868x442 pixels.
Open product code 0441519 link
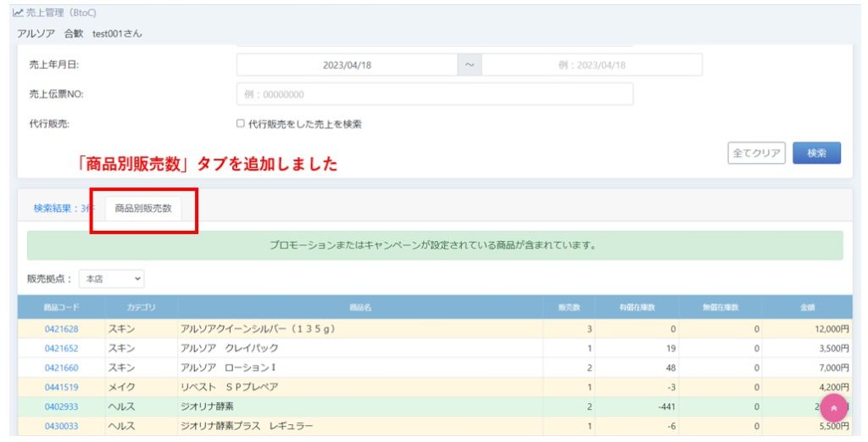61,387
